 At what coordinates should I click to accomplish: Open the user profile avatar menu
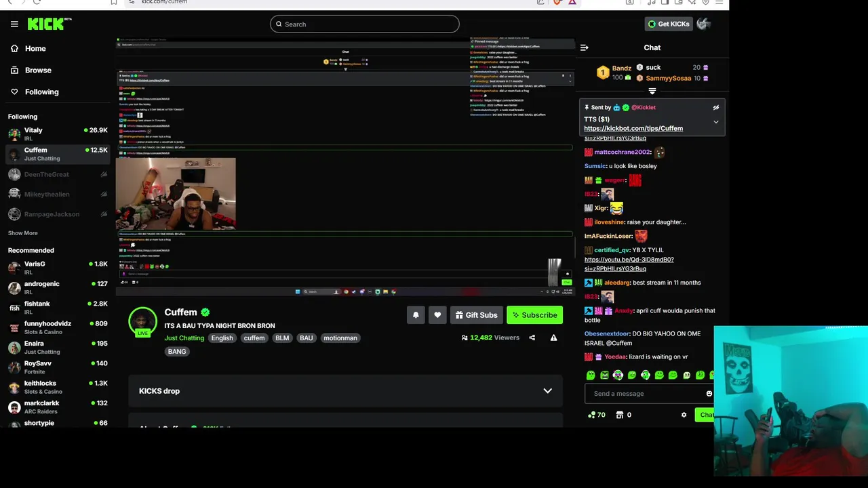click(703, 24)
